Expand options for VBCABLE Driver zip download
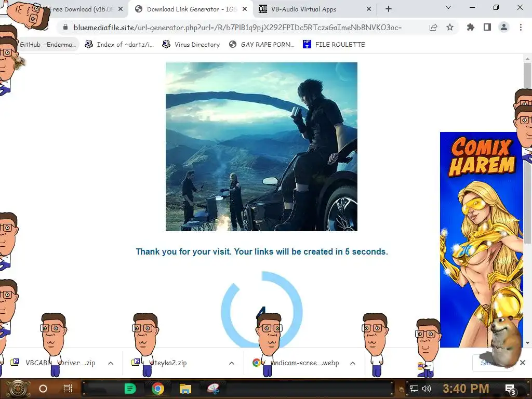The height and width of the screenshot is (399, 532). point(111,363)
